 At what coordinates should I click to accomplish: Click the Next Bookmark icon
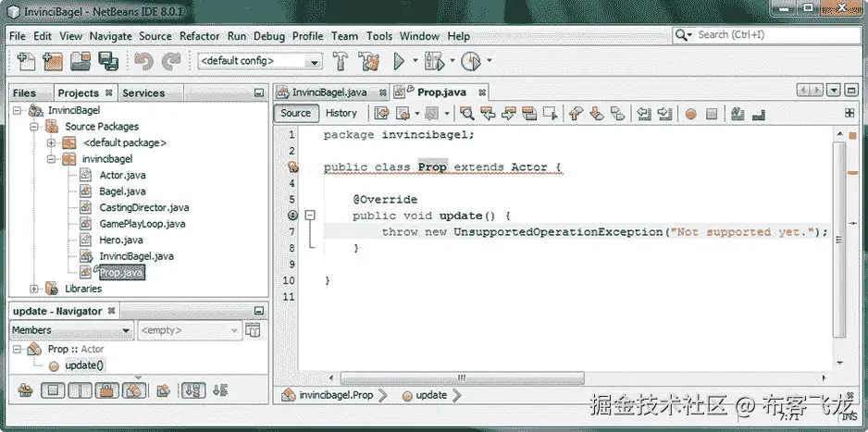tap(597, 114)
